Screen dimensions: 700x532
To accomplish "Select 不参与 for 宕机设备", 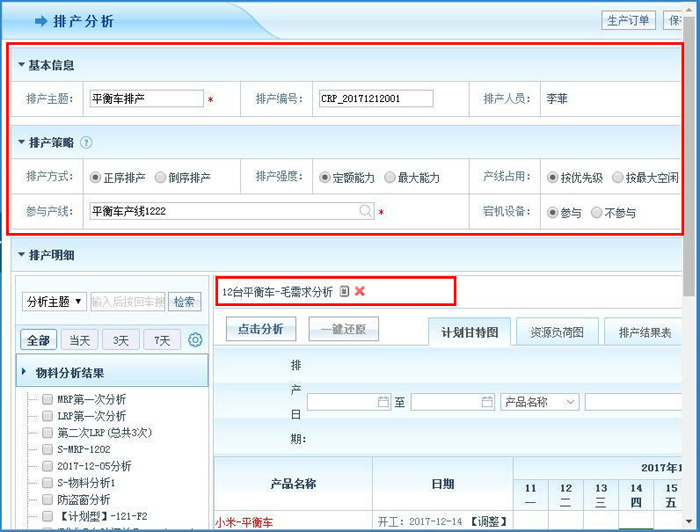I will (597, 212).
